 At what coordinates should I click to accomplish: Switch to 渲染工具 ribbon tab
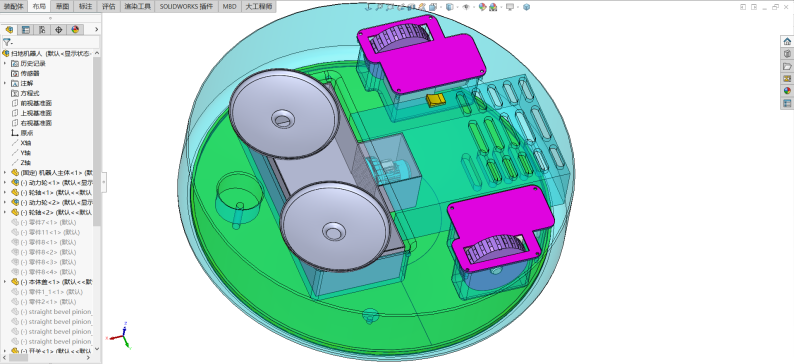pyautogui.click(x=138, y=7)
